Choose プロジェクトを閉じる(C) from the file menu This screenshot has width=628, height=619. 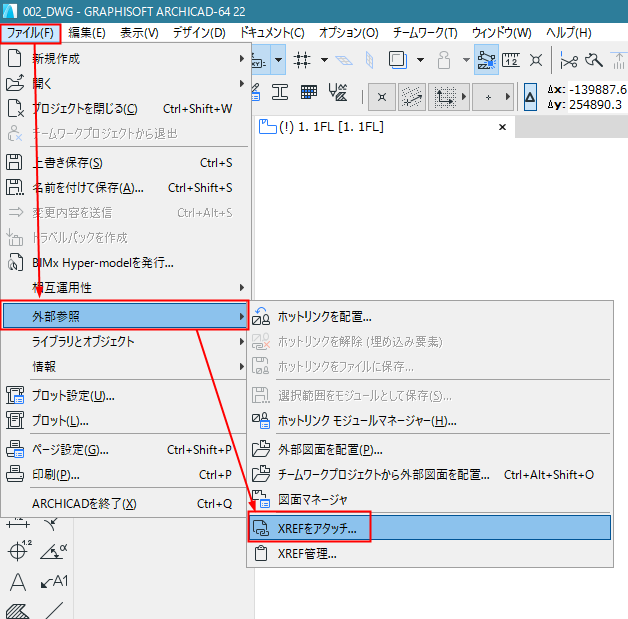pos(125,109)
